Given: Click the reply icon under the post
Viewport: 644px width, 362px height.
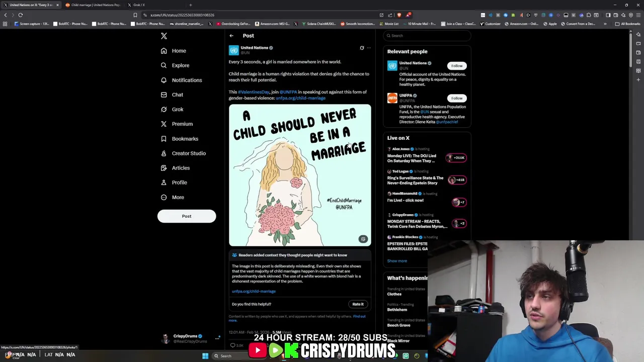Looking at the screenshot, I should (232, 345).
